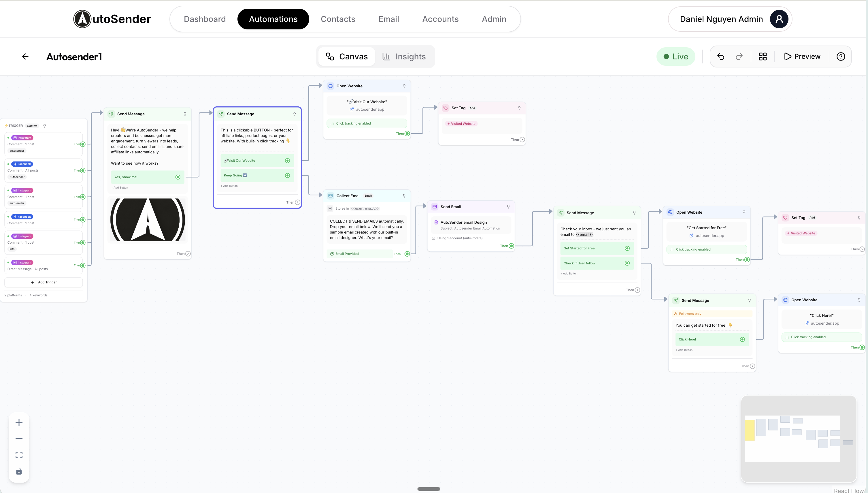The width and height of the screenshot is (868, 493).
Task: Click the Preview button
Action: coord(802,57)
